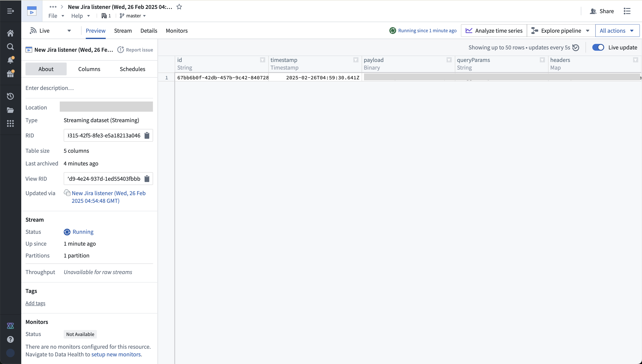
Task: Switch to the Stream tab
Action: [123, 31]
